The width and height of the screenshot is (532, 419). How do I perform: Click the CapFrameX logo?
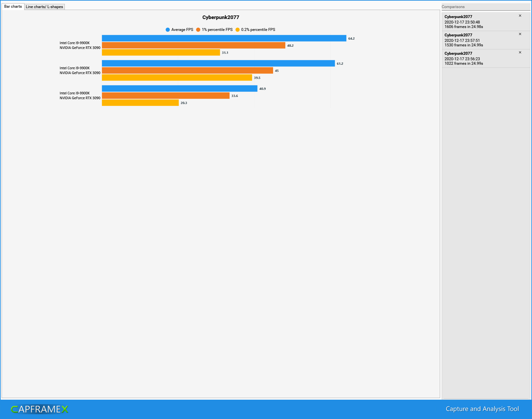pyautogui.click(x=40, y=409)
